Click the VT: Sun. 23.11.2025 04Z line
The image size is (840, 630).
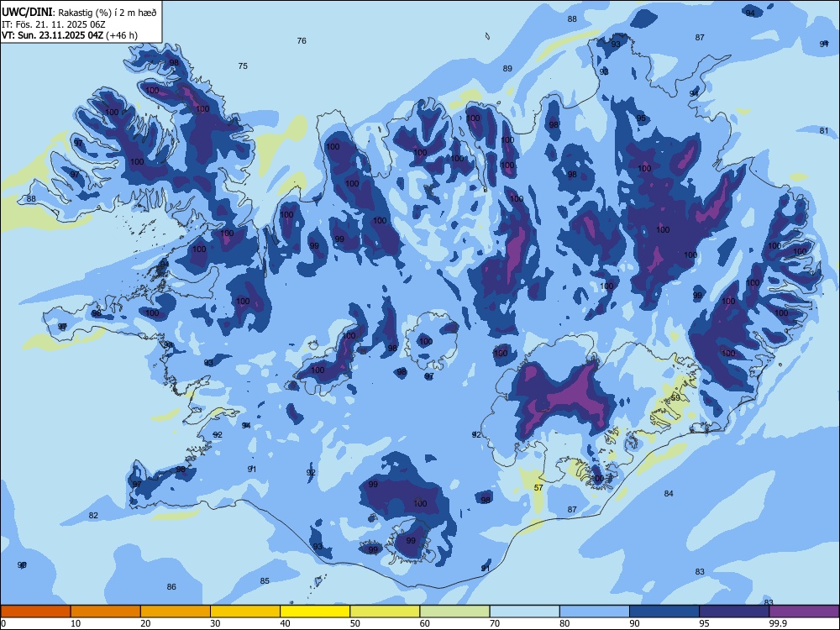tap(70, 35)
